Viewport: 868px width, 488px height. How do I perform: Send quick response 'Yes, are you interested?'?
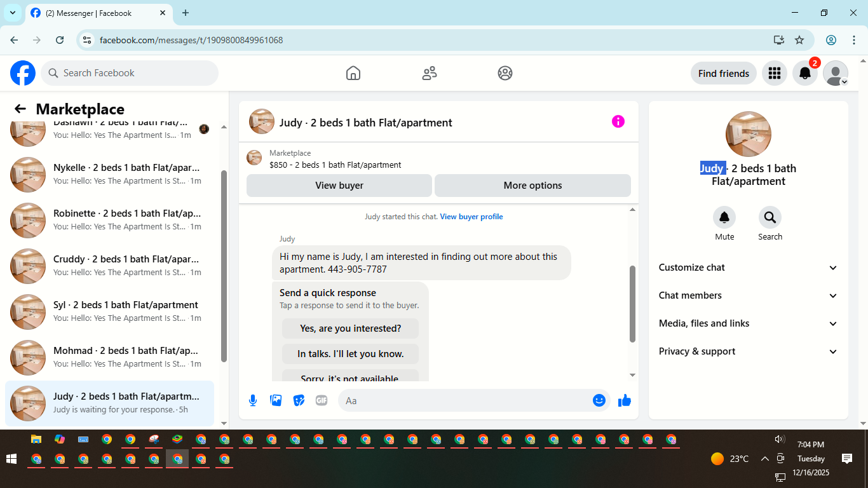351,329
